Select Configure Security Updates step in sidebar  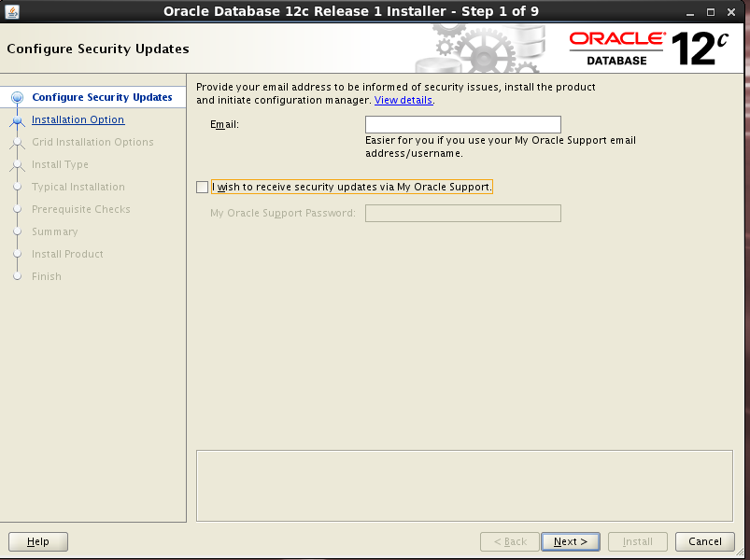click(102, 97)
